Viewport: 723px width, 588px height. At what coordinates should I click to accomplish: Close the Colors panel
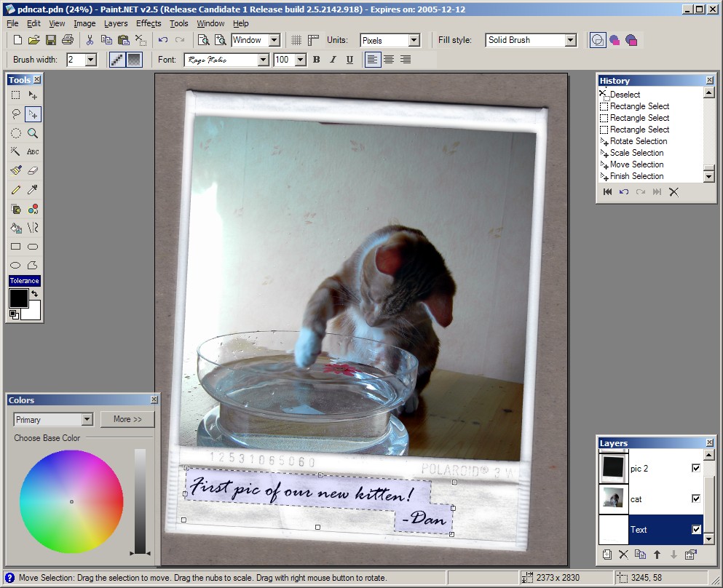pos(154,400)
